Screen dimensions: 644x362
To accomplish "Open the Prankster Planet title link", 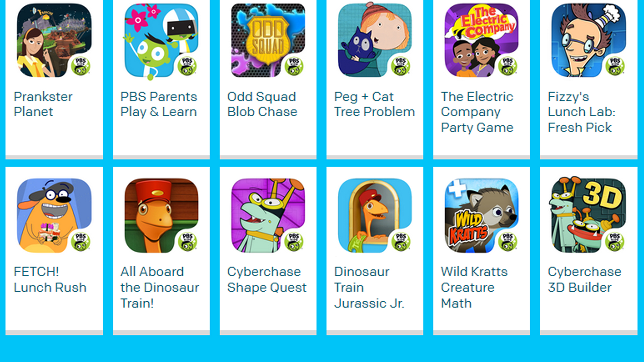I will tap(43, 104).
